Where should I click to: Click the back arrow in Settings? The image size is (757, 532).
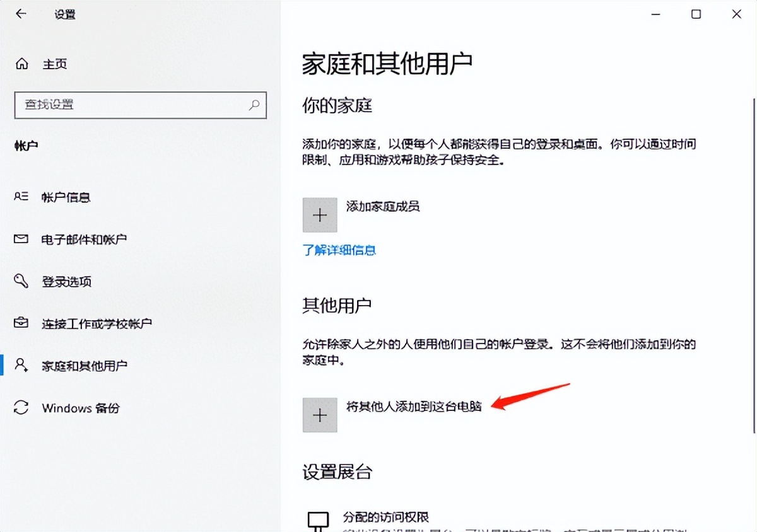(x=21, y=14)
